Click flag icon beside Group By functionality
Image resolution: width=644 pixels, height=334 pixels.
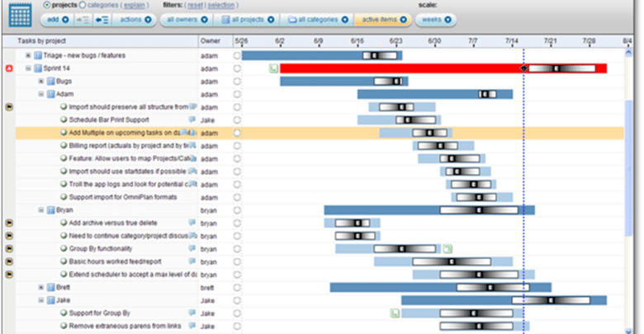pos(9,249)
